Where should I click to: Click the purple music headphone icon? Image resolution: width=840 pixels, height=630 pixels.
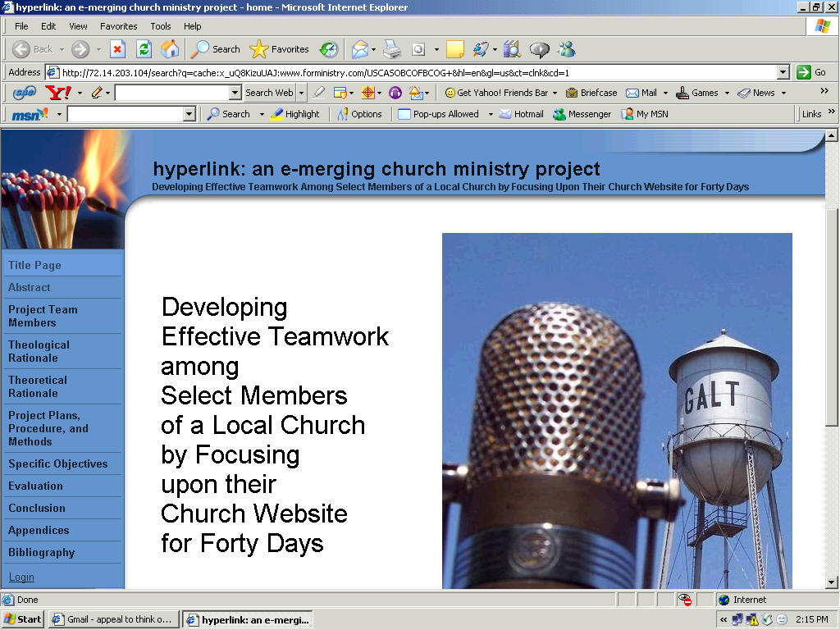pos(395,93)
